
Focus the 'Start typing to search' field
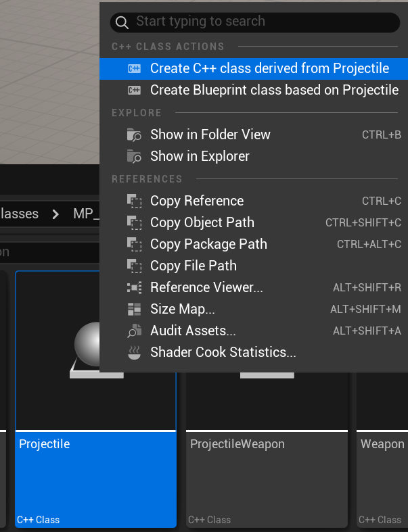pyautogui.click(x=255, y=22)
